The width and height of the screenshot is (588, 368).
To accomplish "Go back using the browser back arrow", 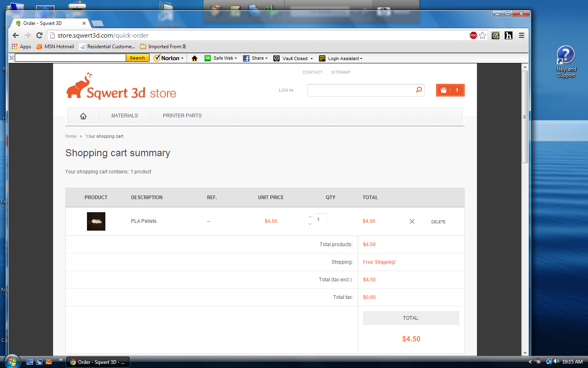I will pyautogui.click(x=16, y=36).
